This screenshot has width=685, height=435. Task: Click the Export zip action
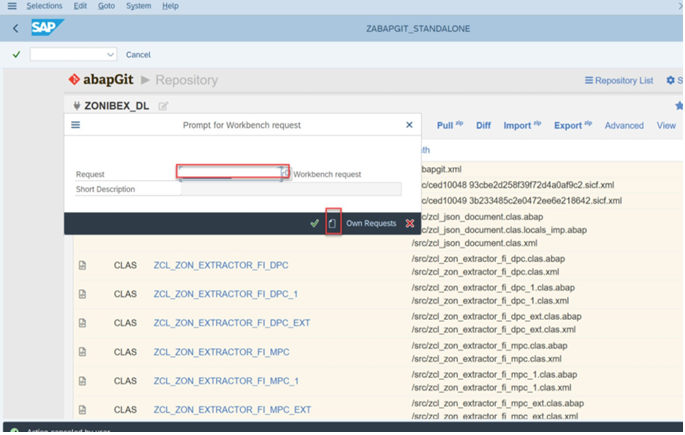573,125
